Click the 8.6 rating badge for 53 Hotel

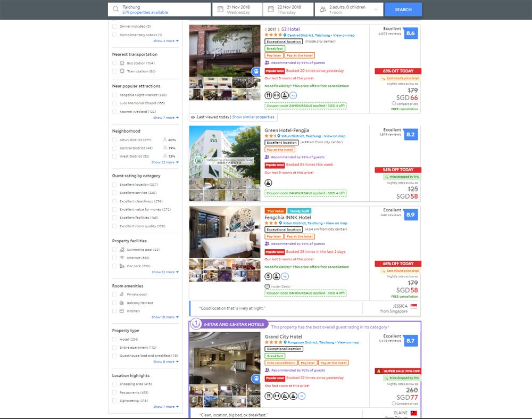411,34
